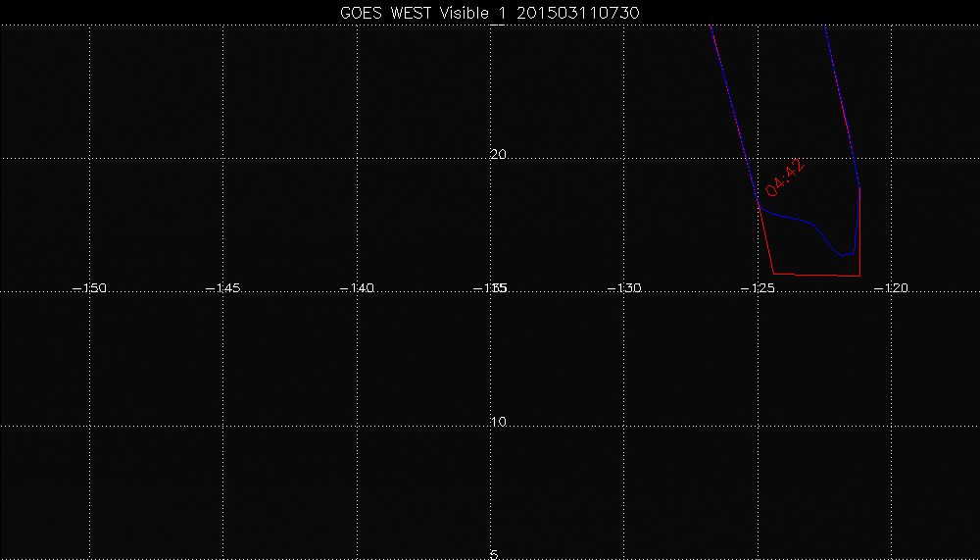The image size is (980, 560).
Task: Select the right diagonal red-blue track line
Action: pyautogui.click(x=841, y=98)
